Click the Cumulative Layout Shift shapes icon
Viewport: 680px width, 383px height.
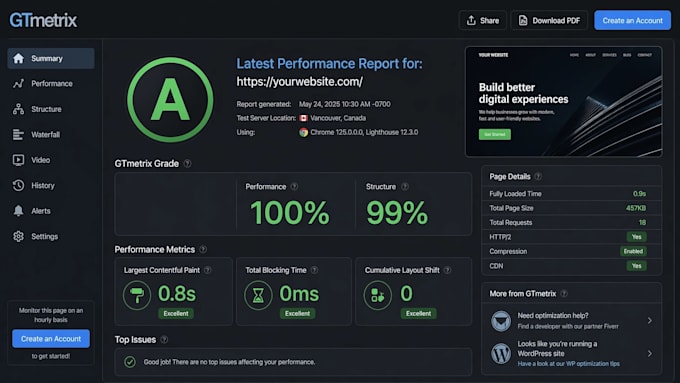[377, 295]
